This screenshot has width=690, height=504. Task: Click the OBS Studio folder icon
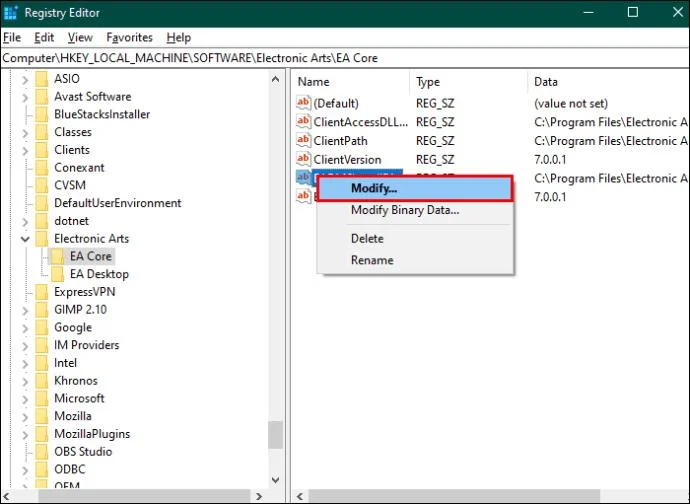point(42,452)
